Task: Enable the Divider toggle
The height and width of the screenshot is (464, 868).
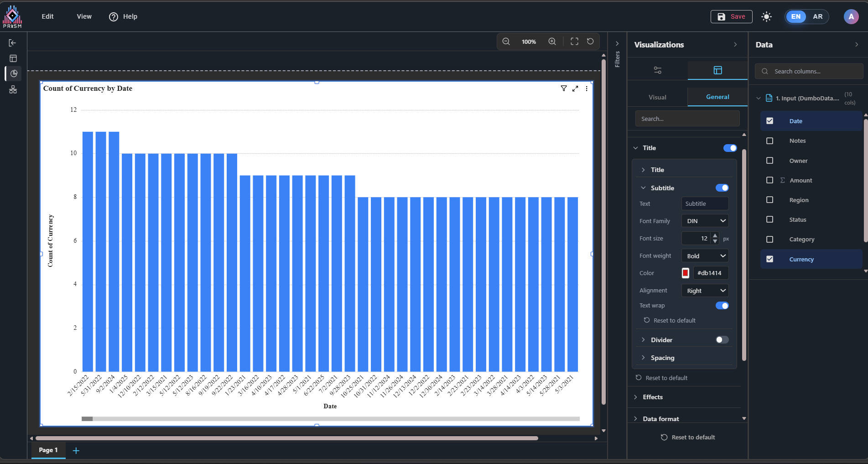Action: point(722,340)
